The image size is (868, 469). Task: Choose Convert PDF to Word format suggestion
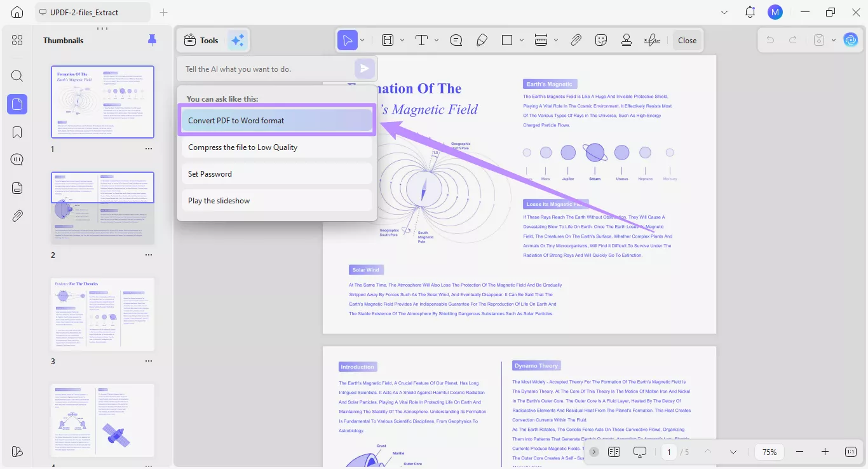(276, 120)
